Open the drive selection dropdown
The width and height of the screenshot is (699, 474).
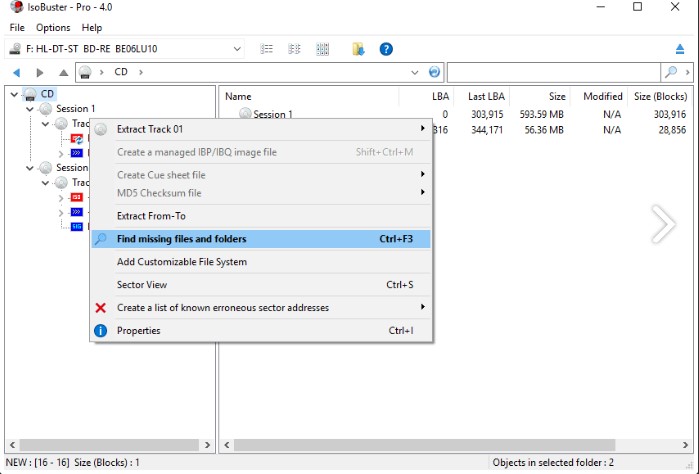(237, 49)
